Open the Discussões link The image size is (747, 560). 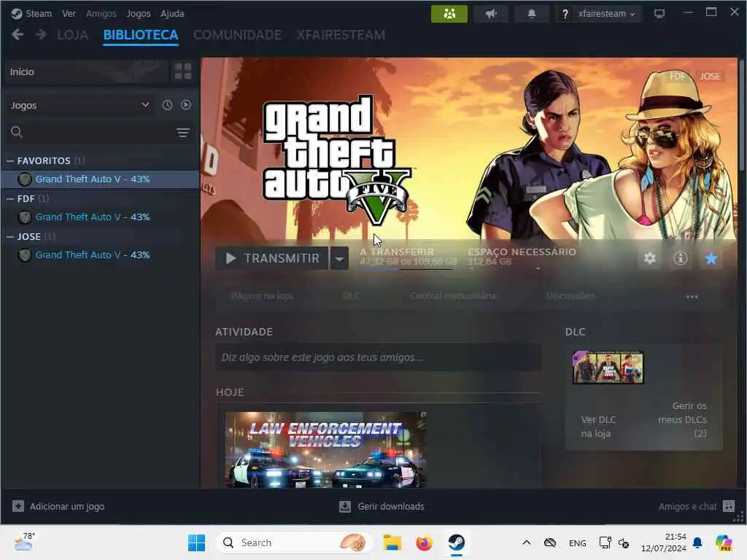tap(570, 296)
